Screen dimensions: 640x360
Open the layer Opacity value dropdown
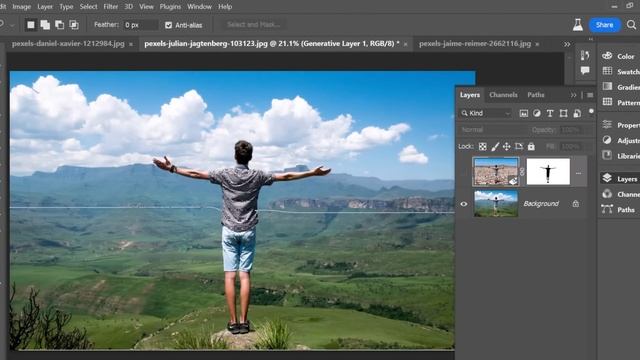[x=571, y=130]
